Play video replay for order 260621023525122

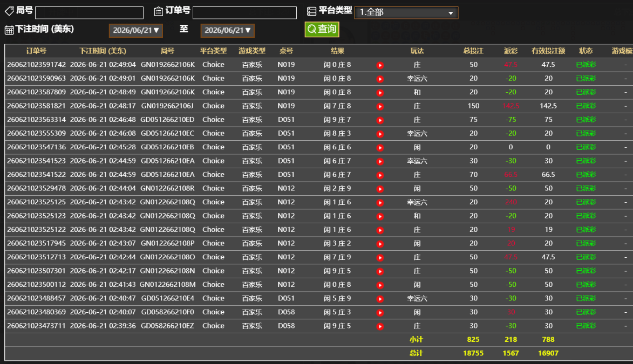point(380,230)
